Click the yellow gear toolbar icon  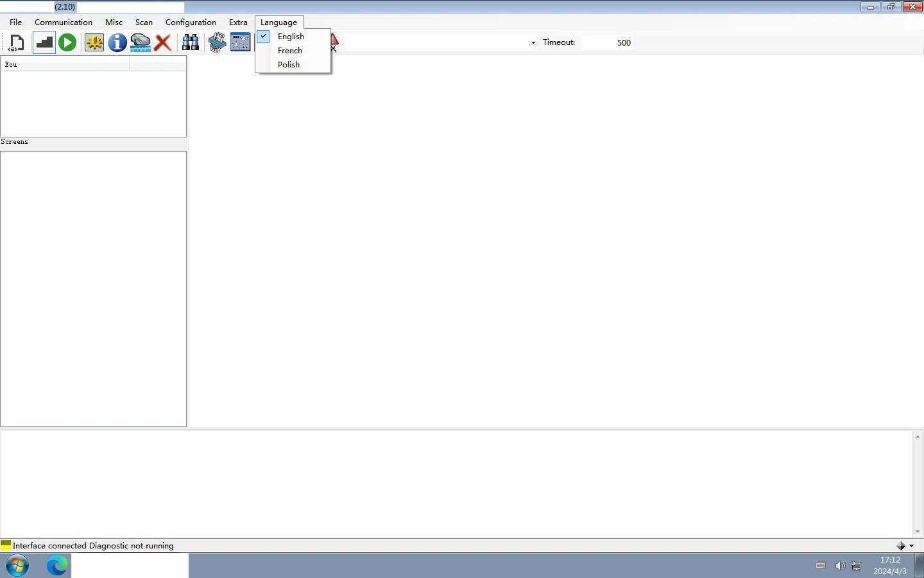pos(94,43)
